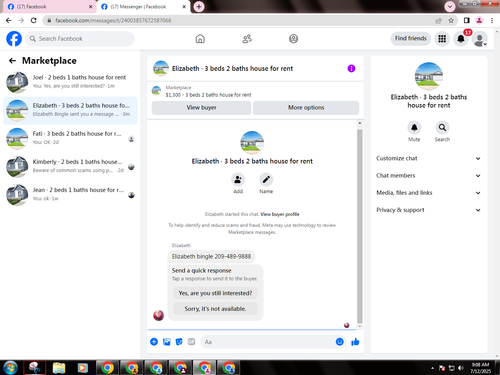Expand Customize chat section
Viewport: 500px width, 375px height.
point(429,158)
